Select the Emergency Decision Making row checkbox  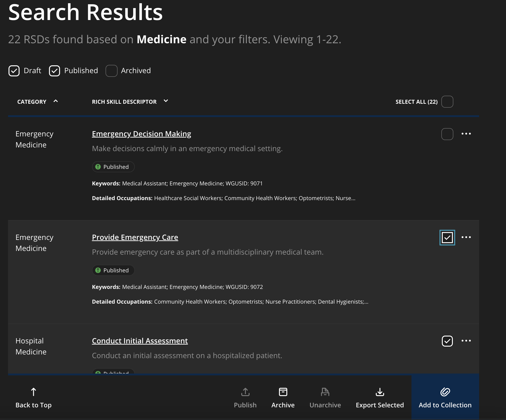(x=447, y=134)
